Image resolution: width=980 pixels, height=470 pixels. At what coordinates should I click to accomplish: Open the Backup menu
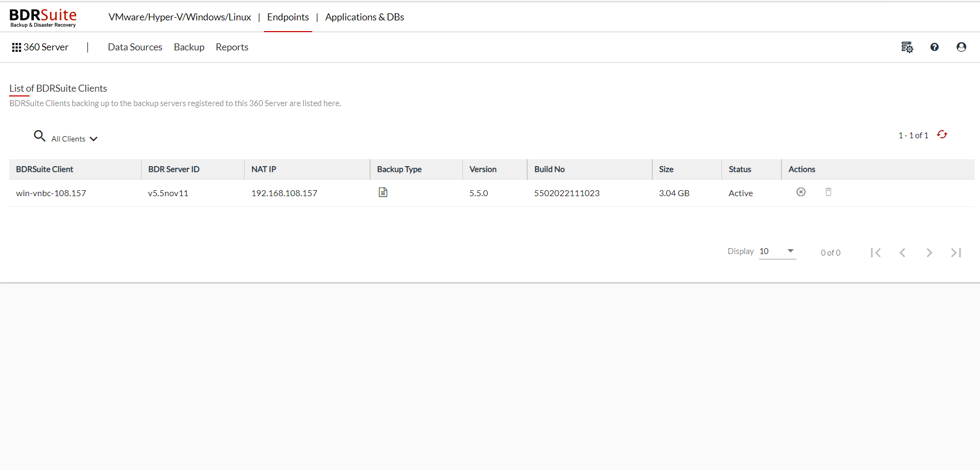click(x=189, y=47)
